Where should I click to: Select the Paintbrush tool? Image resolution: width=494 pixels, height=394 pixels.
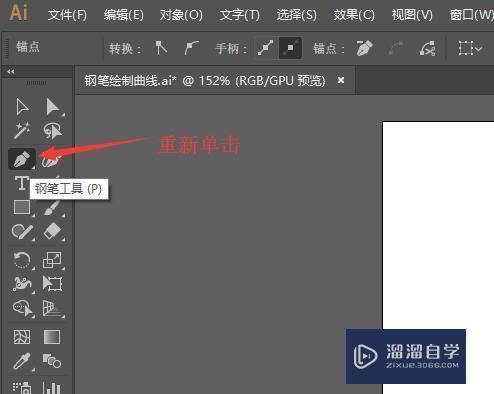tap(52, 208)
